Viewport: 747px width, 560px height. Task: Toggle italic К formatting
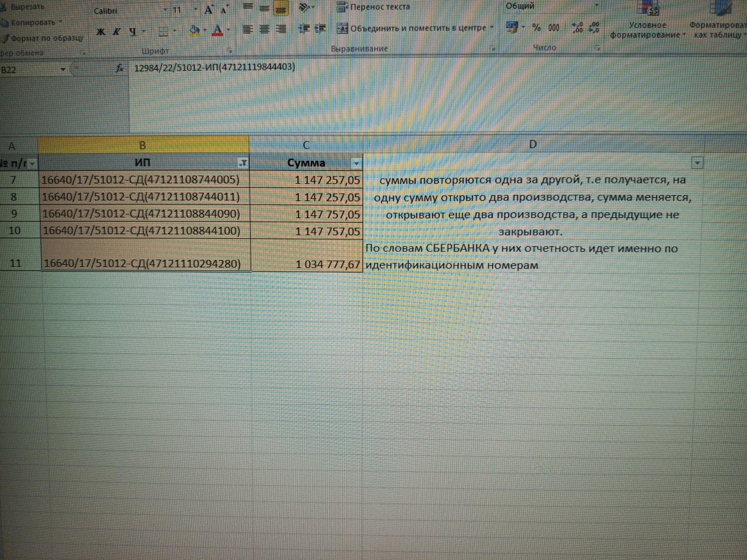117,32
